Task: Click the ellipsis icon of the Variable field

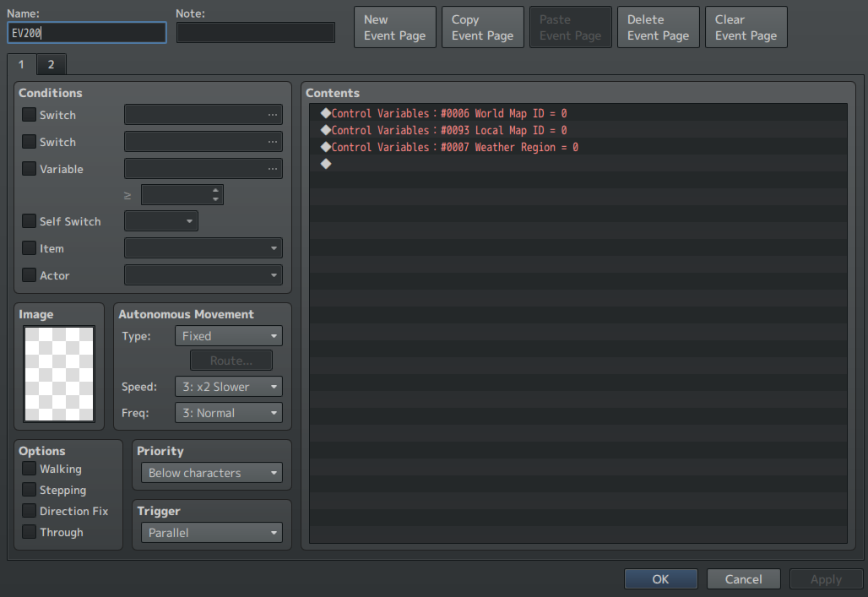Action: pos(272,169)
